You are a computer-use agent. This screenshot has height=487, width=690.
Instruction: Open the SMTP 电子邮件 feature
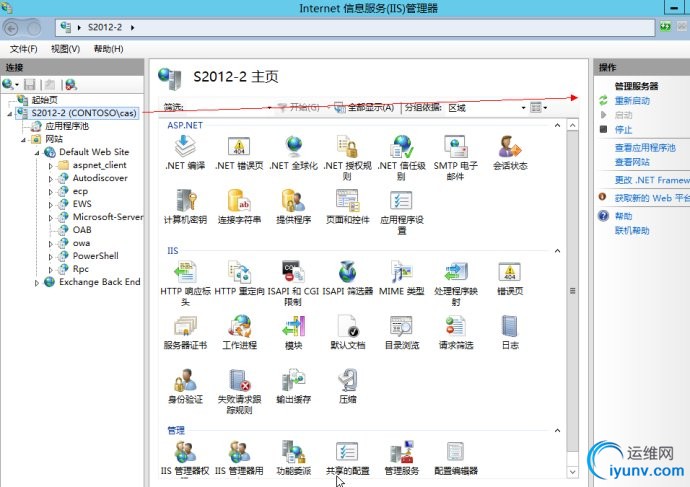pos(455,158)
